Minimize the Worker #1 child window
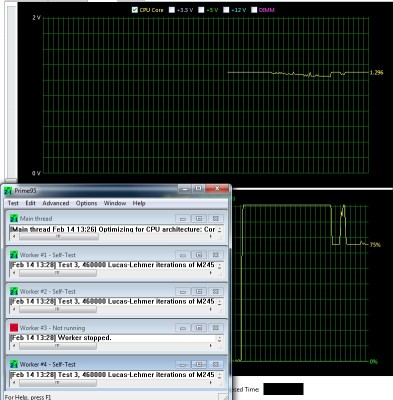Screen dimensions: 393x400 (x=183, y=255)
